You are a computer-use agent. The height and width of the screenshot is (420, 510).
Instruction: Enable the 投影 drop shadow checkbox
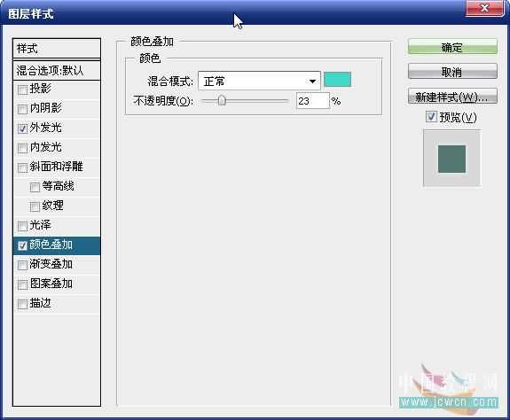coord(22,89)
